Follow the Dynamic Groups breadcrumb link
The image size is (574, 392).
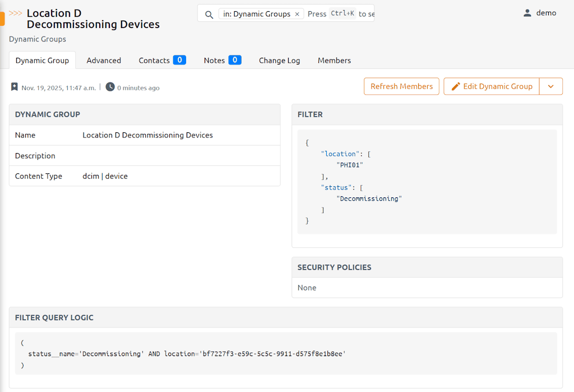pos(38,39)
